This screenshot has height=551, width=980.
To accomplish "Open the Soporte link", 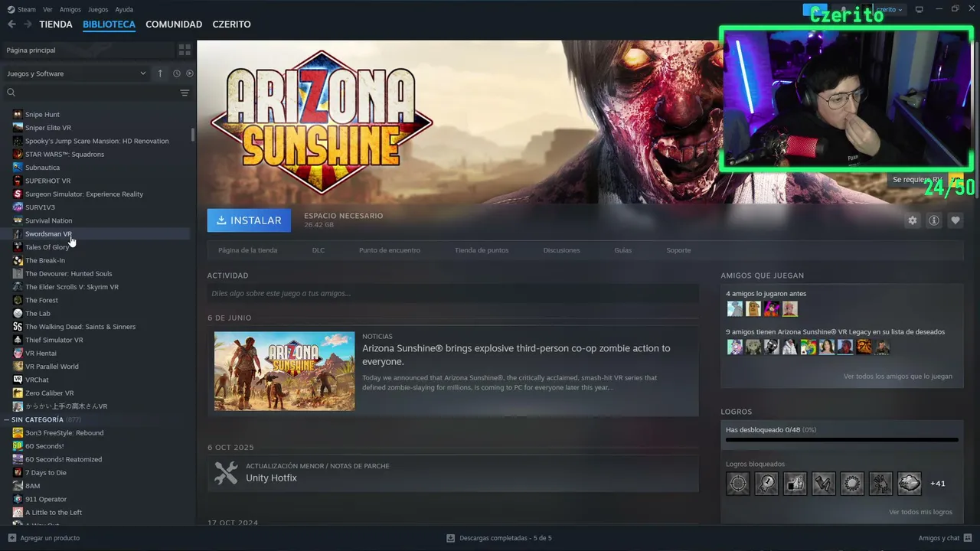I will pyautogui.click(x=678, y=250).
